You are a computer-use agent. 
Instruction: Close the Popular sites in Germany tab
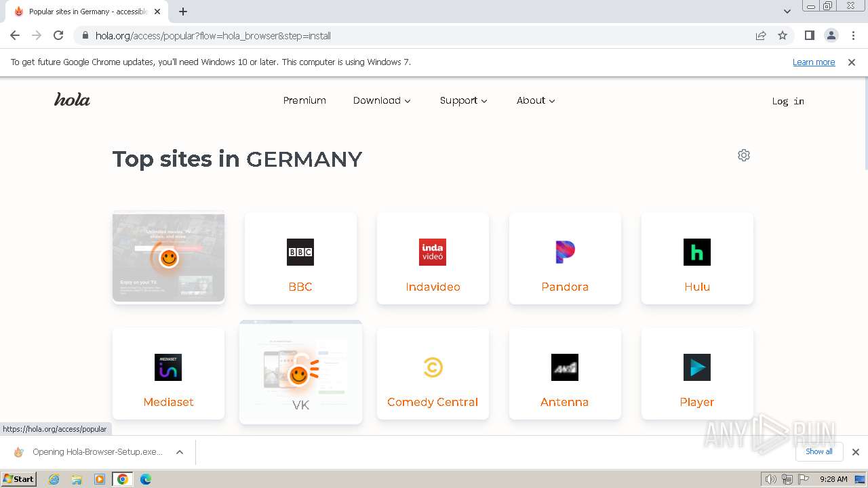point(157,12)
